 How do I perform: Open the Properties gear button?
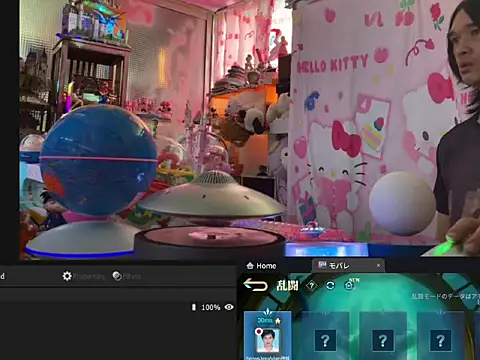pos(83,276)
